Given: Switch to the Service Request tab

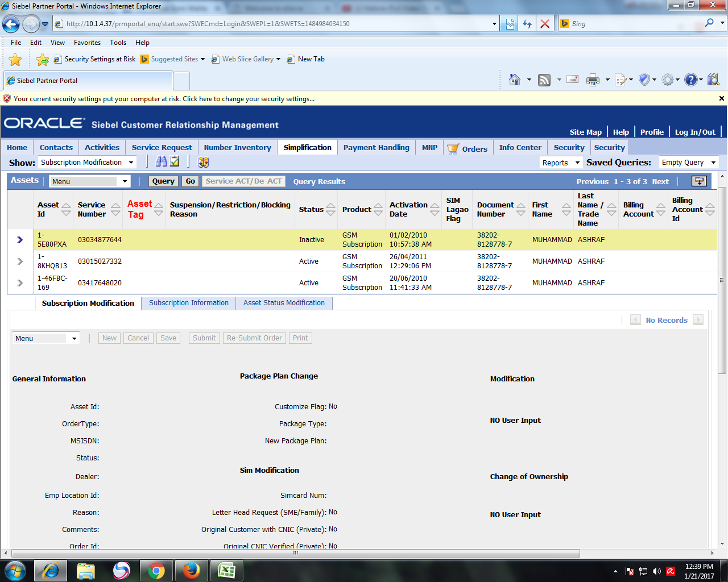Looking at the screenshot, I should [162, 147].
